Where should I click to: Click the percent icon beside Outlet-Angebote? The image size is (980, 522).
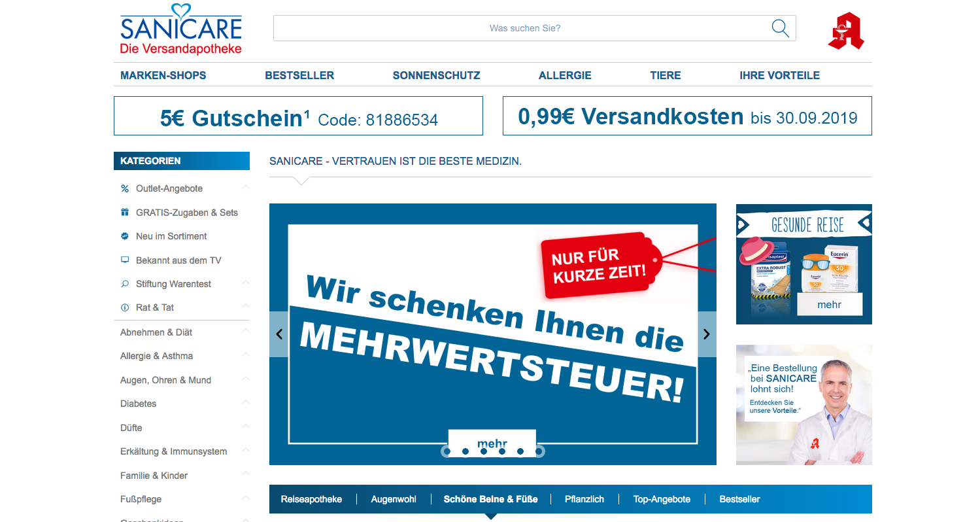click(125, 188)
